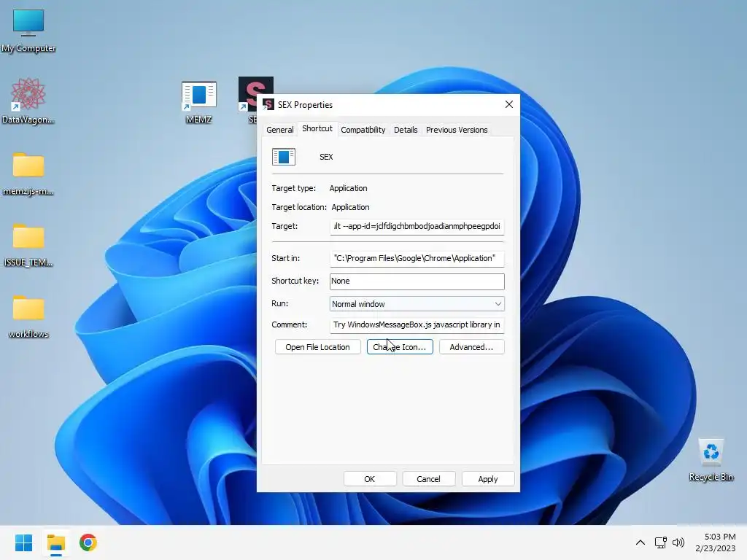Open the DataWagon desktop shortcut
The width and height of the screenshot is (747, 560).
pos(28,101)
